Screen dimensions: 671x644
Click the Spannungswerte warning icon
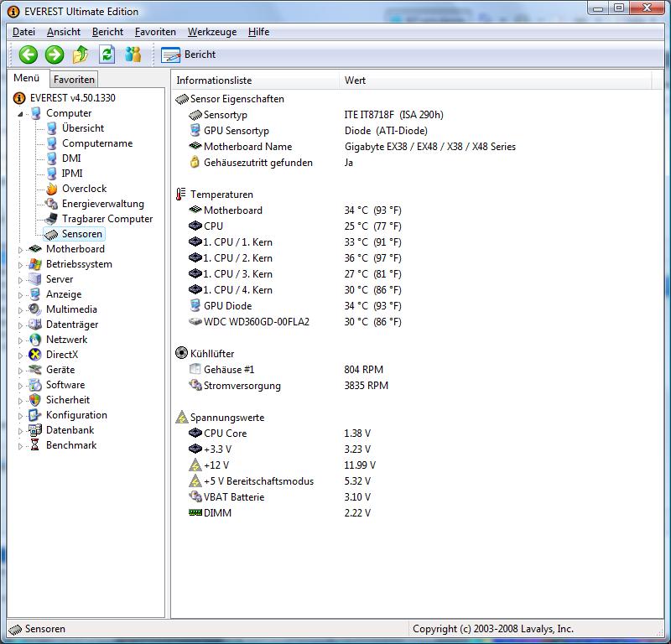click(182, 417)
